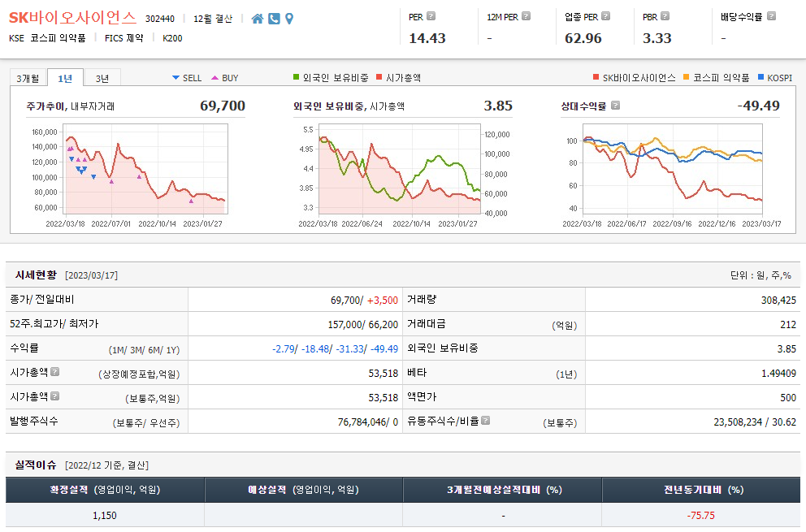Click the 시세현황 section heading
This screenshot has width=806, height=532.
pos(36,275)
